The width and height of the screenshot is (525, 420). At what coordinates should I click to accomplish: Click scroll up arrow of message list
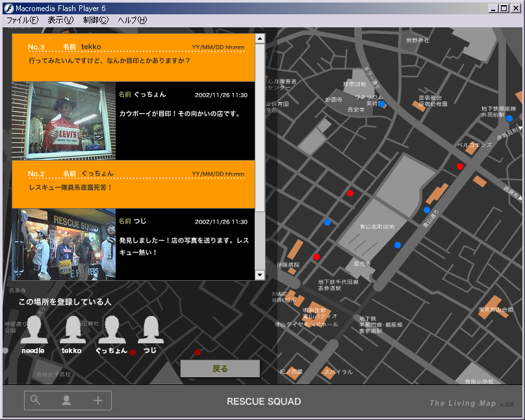260,39
